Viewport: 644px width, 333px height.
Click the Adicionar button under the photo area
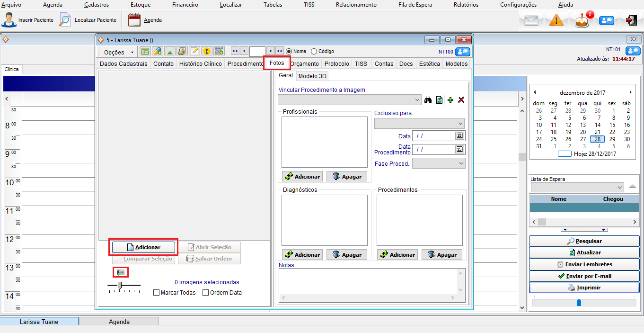(x=144, y=247)
